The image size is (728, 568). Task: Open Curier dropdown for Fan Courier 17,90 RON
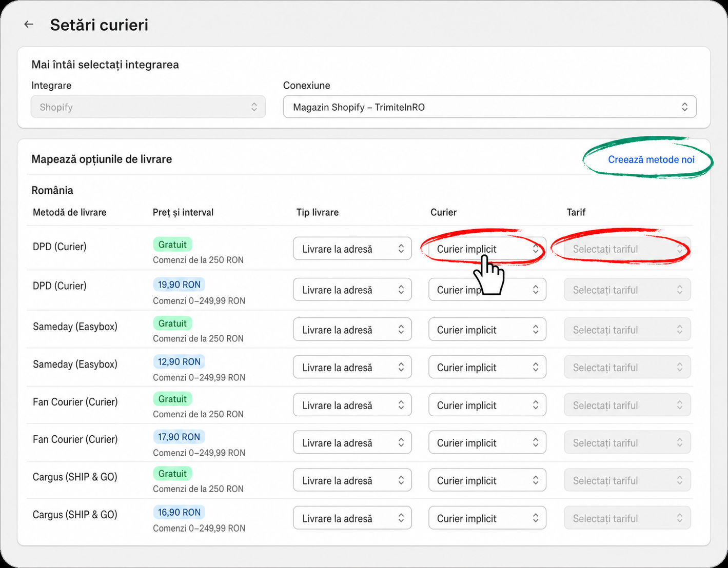487,442
